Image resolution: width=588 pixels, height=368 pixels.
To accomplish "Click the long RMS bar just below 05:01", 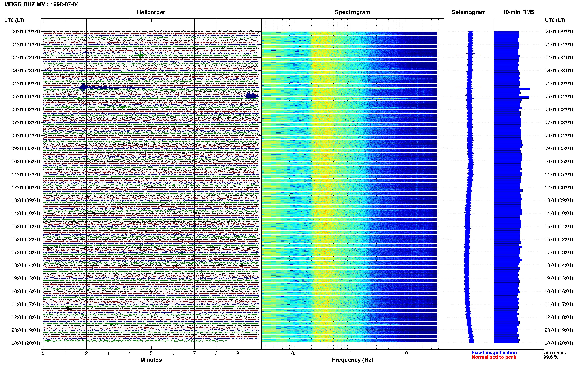I will [x=511, y=97].
